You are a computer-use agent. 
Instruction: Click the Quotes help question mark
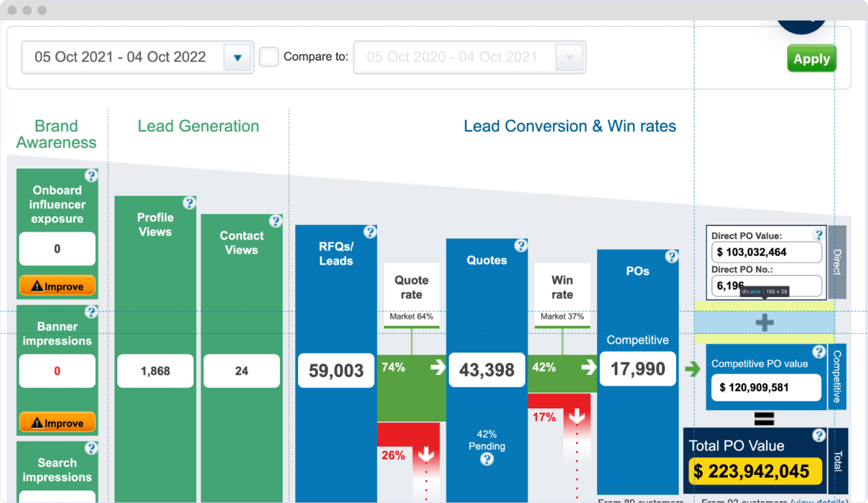click(521, 245)
